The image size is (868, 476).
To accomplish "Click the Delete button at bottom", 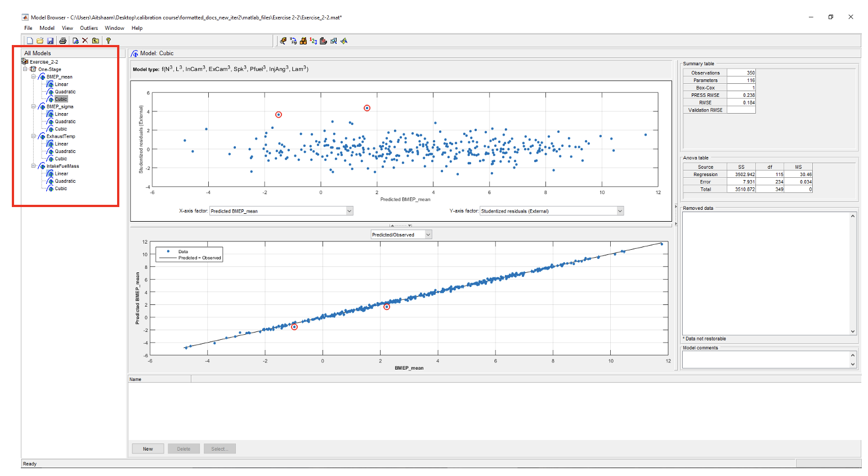I will [184, 449].
